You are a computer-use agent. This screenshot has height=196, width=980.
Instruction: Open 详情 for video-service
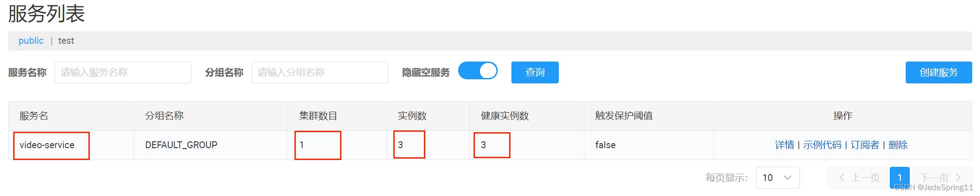click(784, 145)
